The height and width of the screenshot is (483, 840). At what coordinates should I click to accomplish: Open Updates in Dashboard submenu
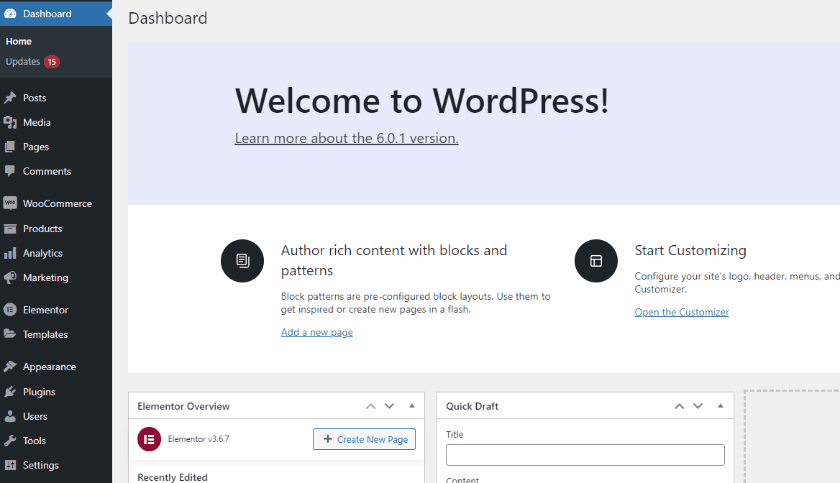tap(23, 62)
